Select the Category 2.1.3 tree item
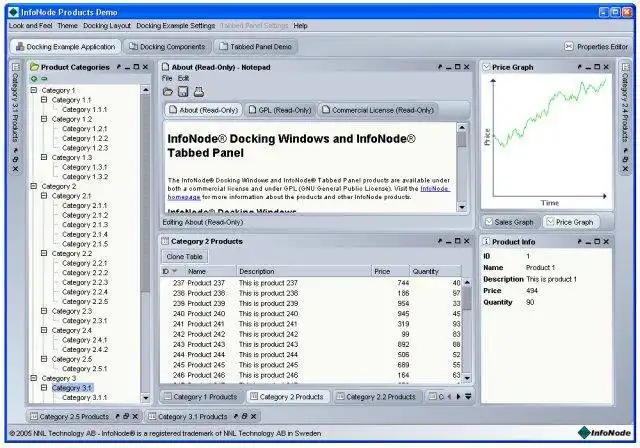Viewport: 640px width, 448px height. 85,224
